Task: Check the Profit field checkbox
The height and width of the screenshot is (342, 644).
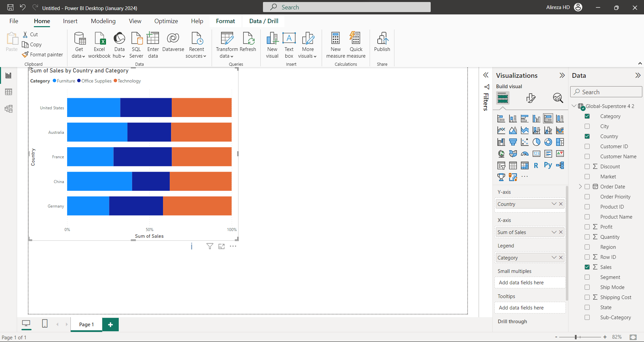Action: [x=587, y=227]
